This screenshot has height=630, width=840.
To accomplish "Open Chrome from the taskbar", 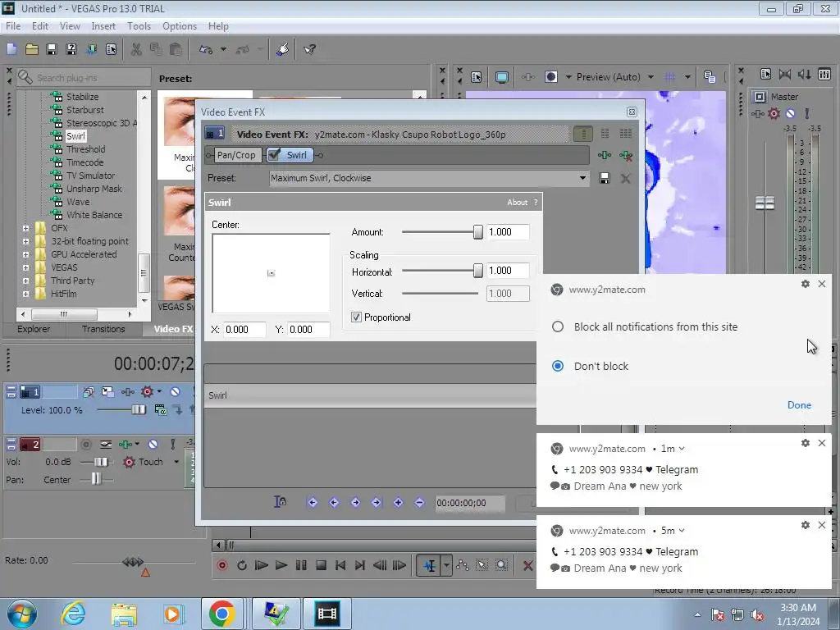I will pyautogui.click(x=221, y=614).
